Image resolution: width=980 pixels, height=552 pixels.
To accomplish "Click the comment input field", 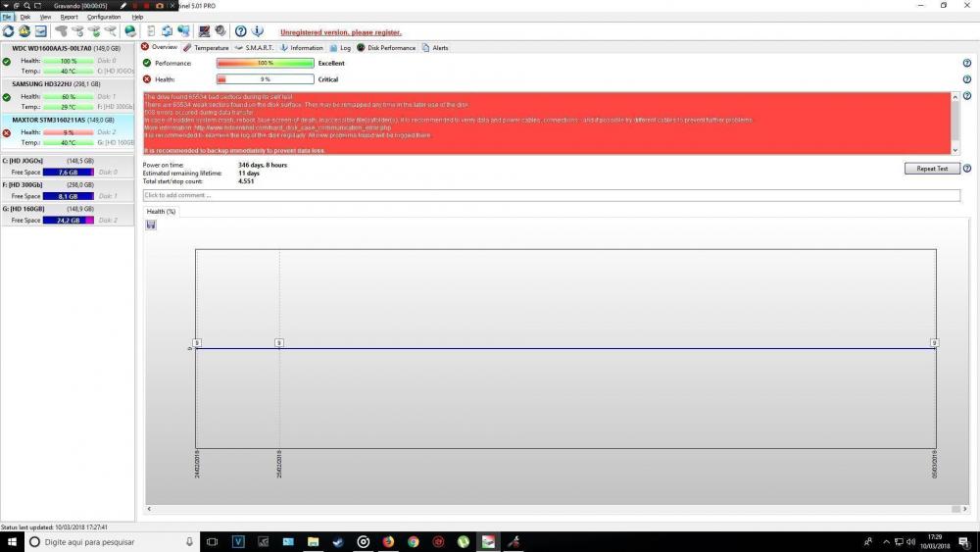I will click(551, 195).
